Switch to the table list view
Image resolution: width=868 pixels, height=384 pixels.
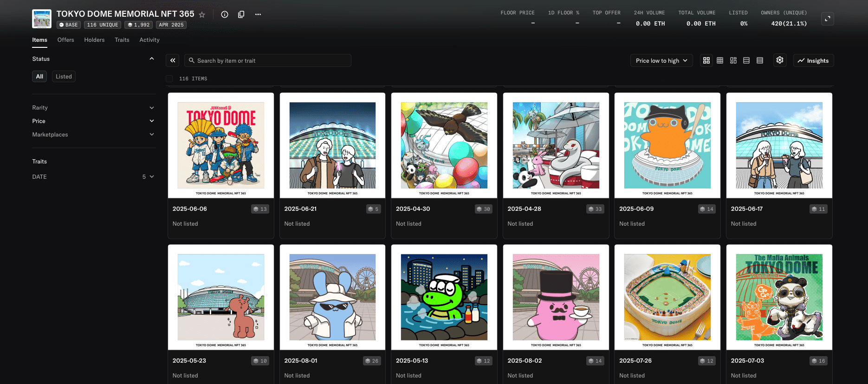(760, 60)
